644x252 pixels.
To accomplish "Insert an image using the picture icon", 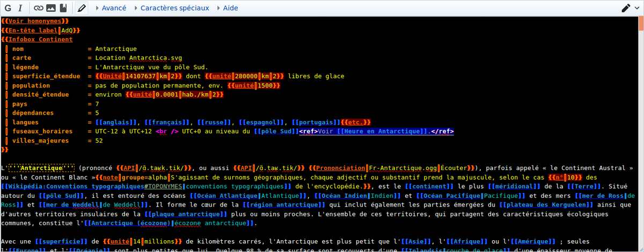I will coord(51,8).
